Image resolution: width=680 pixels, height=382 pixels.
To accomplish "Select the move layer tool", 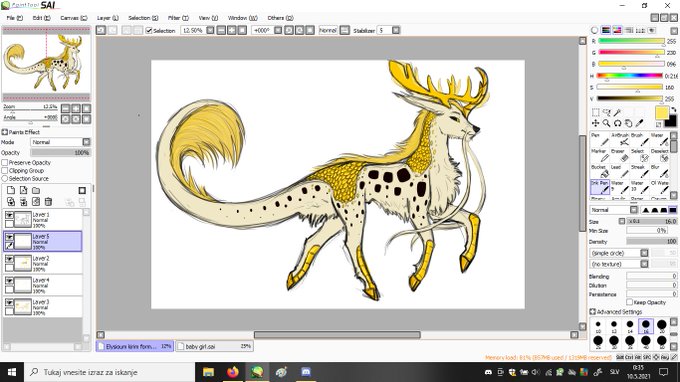I will tap(595, 123).
